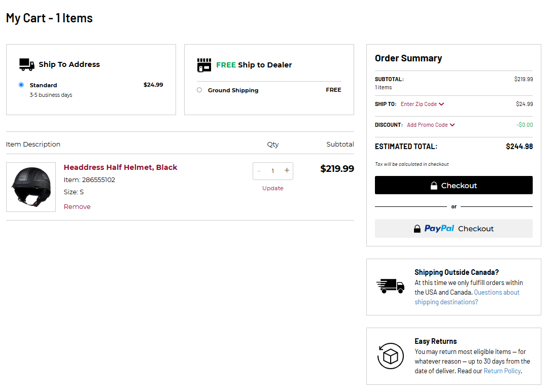Open the Headdress Half Helmet product link
Image resolution: width=552 pixels, height=392 pixels.
[x=120, y=167]
